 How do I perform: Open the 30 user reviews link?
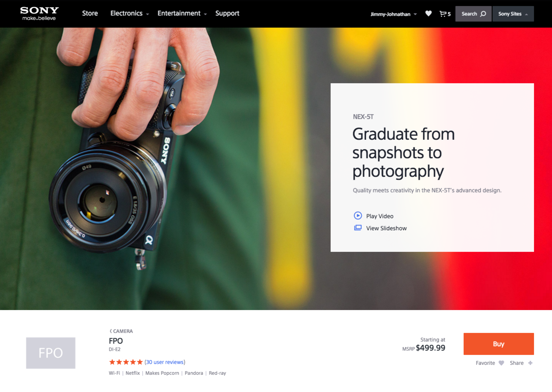click(x=165, y=362)
